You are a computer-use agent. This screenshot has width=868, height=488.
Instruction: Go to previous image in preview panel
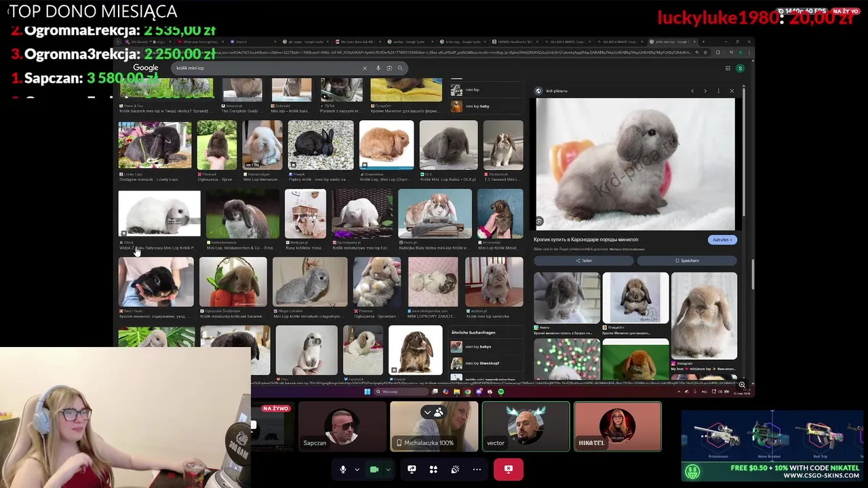coord(692,91)
